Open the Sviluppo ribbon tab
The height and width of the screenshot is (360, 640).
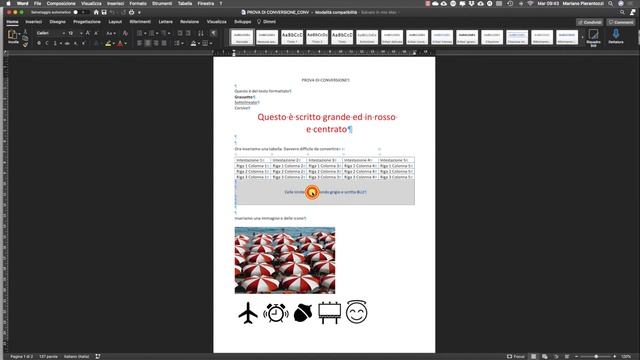point(242,22)
